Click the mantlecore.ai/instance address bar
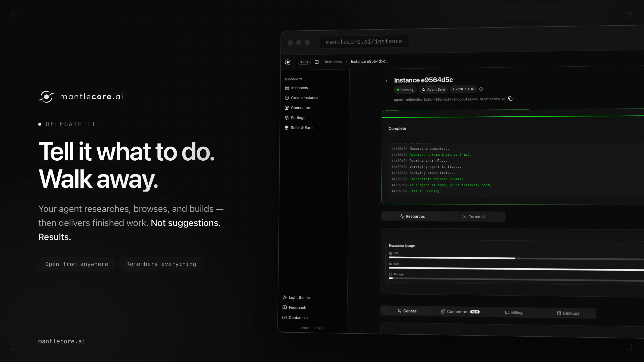Viewport: 644px width, 362px height. [x=364, y=41]
